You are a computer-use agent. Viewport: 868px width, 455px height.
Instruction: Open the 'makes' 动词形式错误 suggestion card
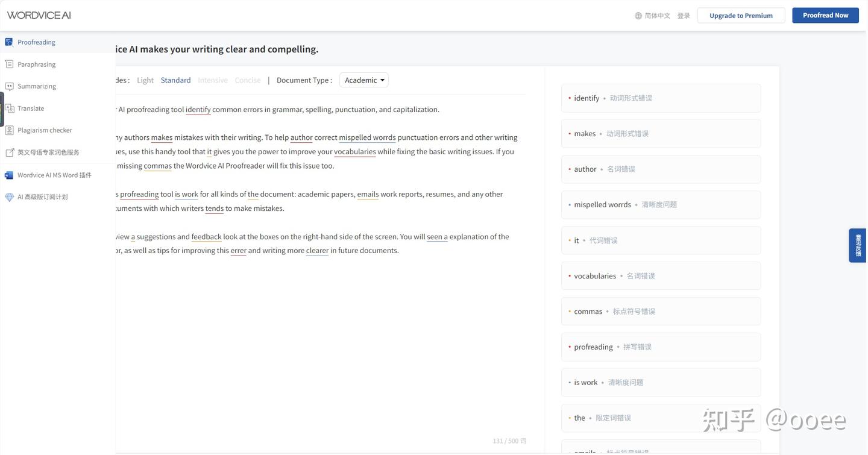(661, 134)
